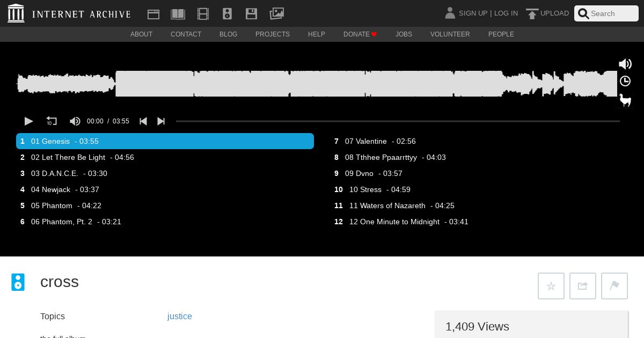Open the JOBS menu item
The width and height of the screenshot is (644, 338).
(404, 34)
